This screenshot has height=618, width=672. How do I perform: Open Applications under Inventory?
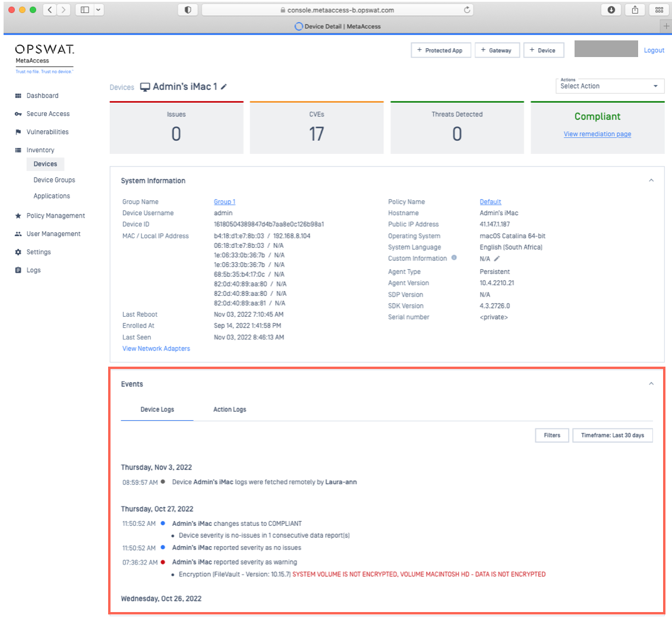pos(52,196)
